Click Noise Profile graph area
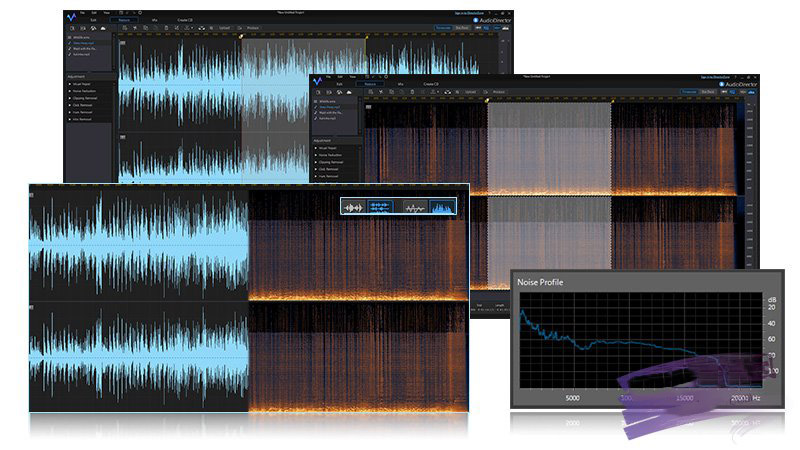This screenshot has height=450, width=800. click(641, 340)
